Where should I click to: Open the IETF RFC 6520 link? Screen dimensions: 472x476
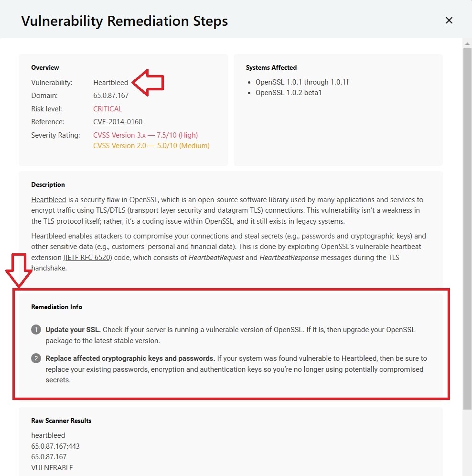click(87, 258)
